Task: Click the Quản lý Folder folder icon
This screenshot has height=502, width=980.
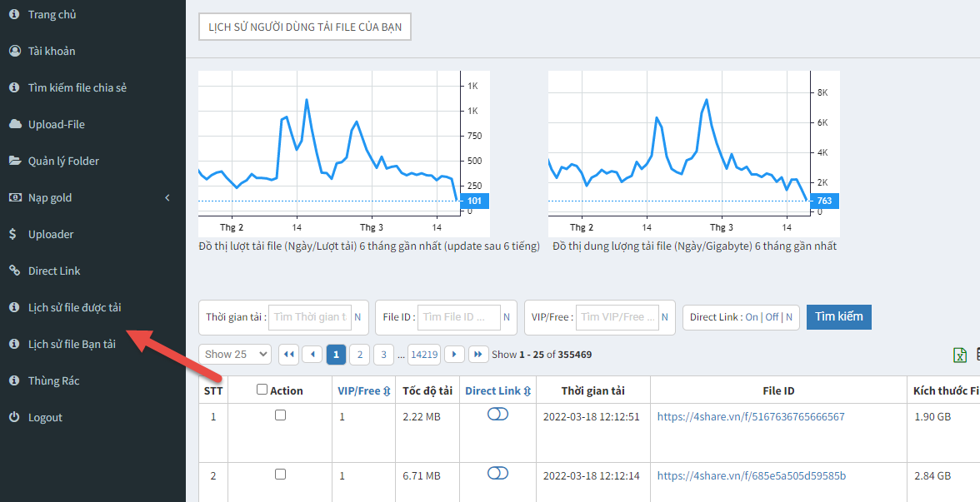Action: point(14,161)
